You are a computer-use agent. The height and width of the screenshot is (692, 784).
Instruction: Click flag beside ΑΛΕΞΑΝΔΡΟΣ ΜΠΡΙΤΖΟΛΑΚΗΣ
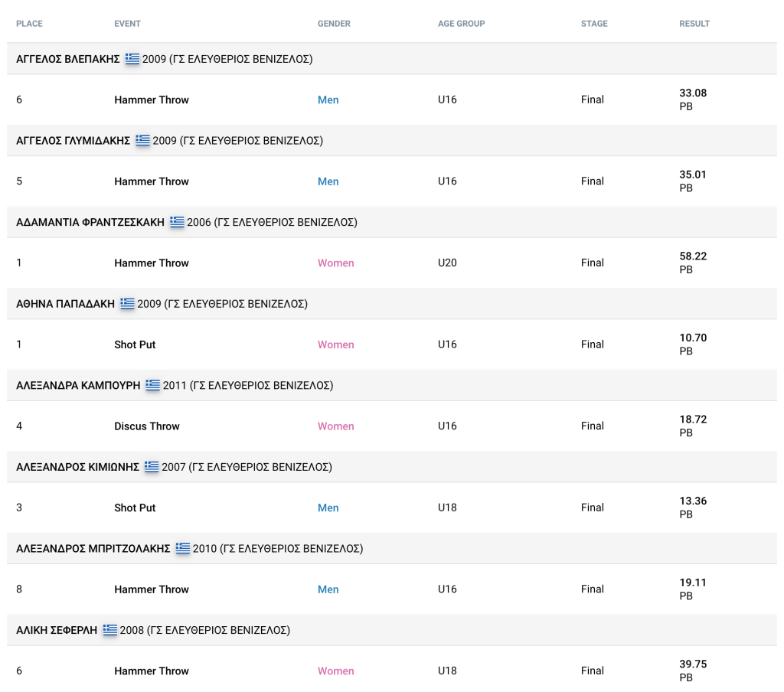click(x=183, y=549)
